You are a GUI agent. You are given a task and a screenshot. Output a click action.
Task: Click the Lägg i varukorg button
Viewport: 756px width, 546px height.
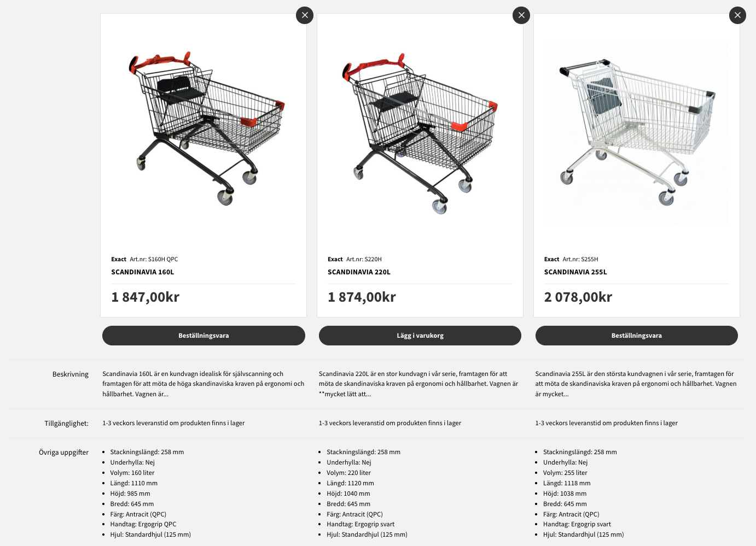[420, 336]
